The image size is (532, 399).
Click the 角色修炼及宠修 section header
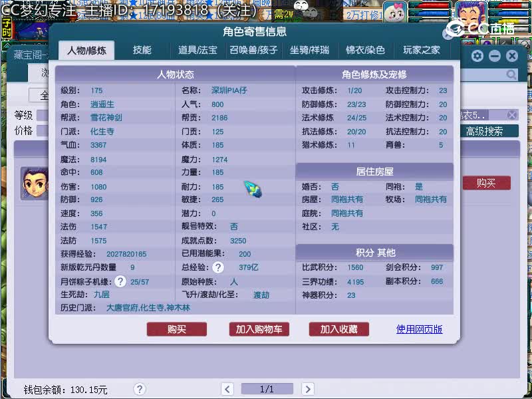click(x=374, y=74)
